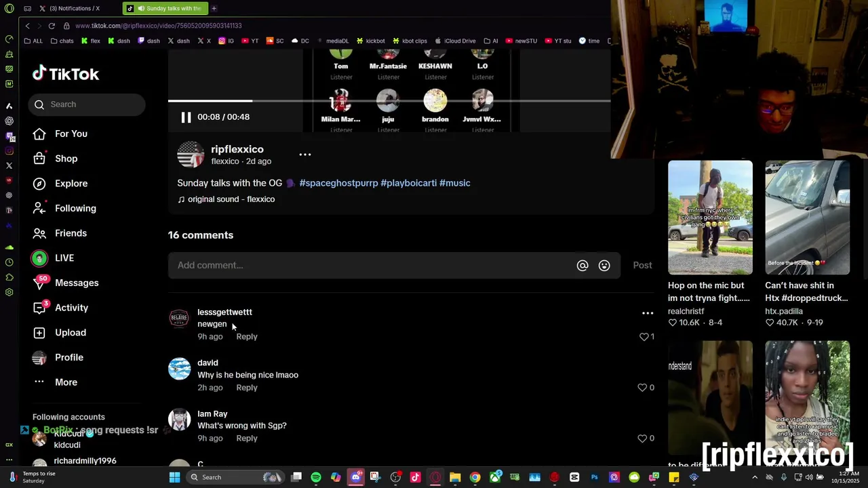Click realchristf creator name
Viewport: 868px width, 488px height.
[x=686, y=311]
